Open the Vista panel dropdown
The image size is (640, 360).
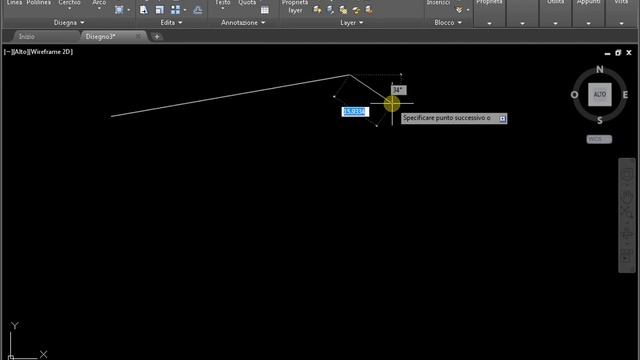click(x=622, y=23)
